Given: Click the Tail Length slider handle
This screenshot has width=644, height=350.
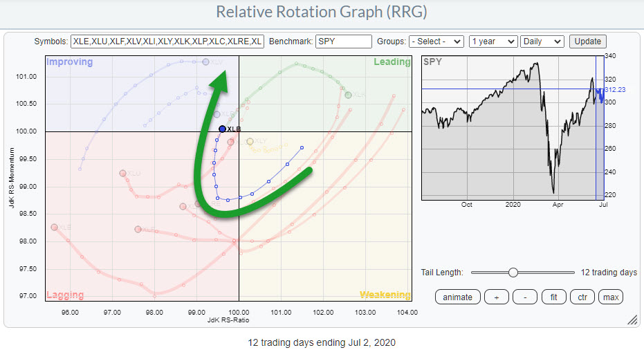Looking at the screenshot, I should pos(513,273).
